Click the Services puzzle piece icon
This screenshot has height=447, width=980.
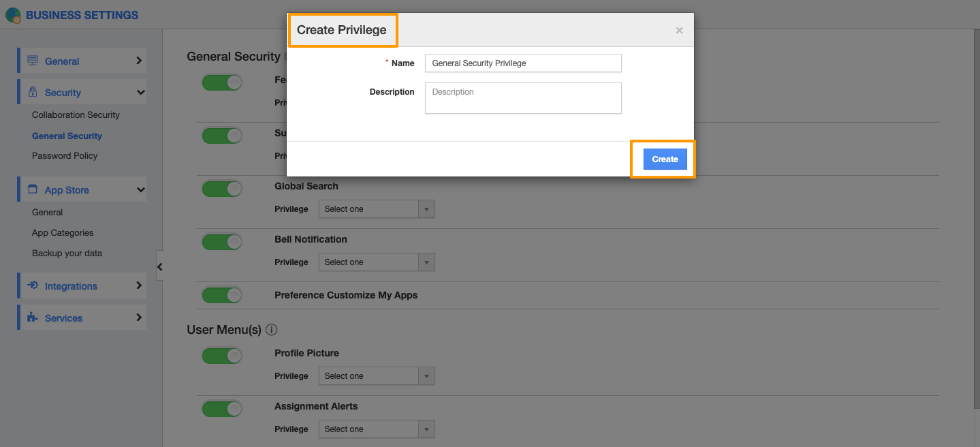click(x=33, y=318)
